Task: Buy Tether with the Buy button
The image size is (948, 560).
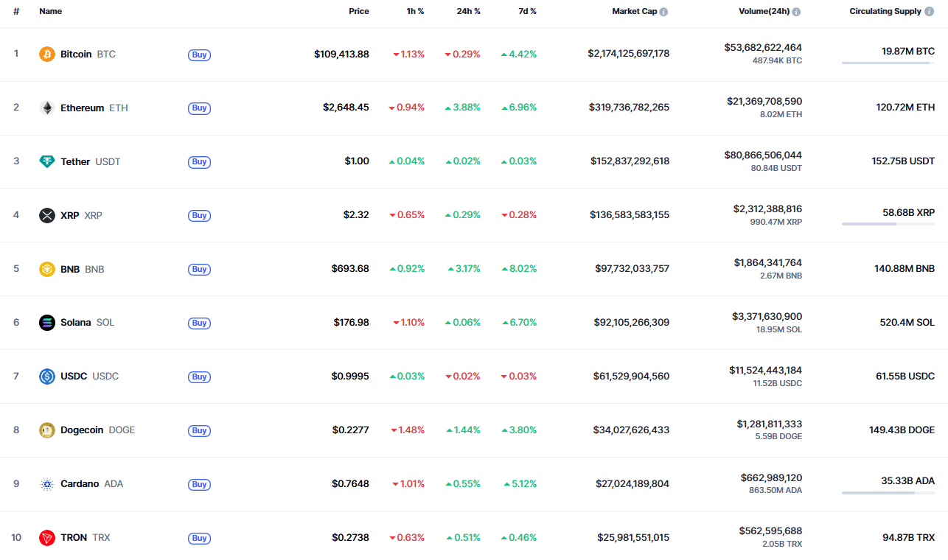Action: (199, 162)
